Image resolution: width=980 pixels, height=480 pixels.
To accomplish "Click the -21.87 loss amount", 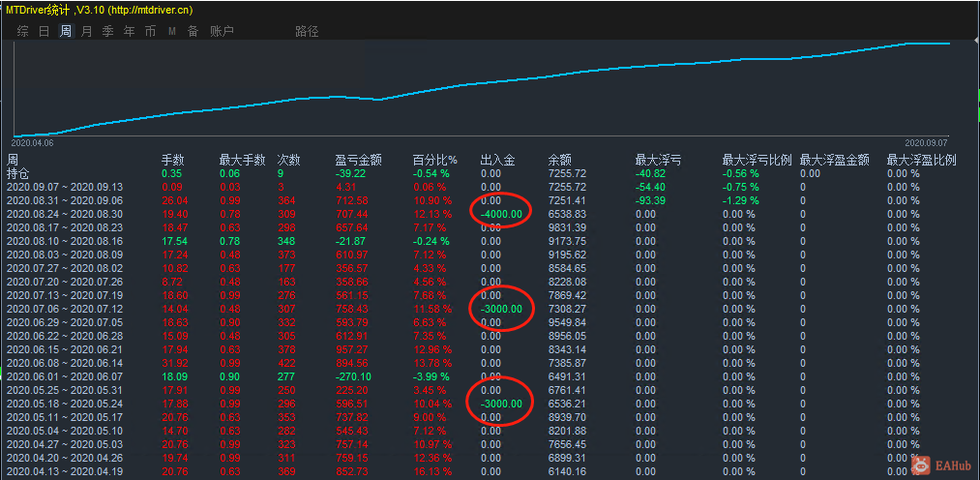I will click(350, 241).
